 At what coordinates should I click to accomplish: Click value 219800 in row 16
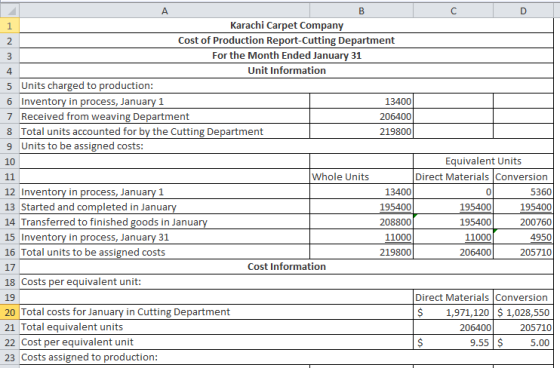[361, 252]
